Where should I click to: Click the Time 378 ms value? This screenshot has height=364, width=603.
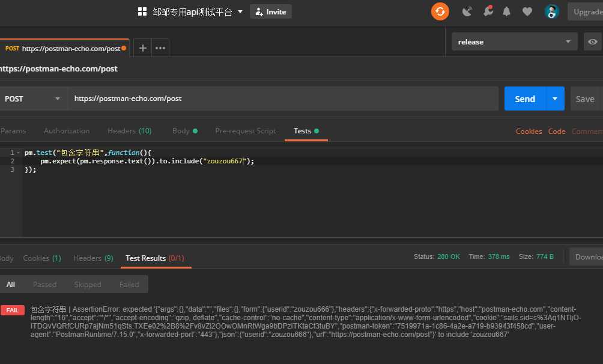pyautogui.click(x=498, y=256)
